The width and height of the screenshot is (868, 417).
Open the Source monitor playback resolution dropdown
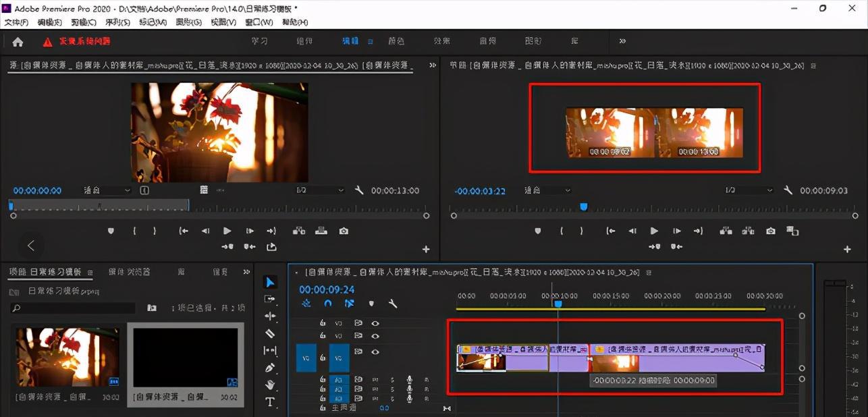pos(320,191)
